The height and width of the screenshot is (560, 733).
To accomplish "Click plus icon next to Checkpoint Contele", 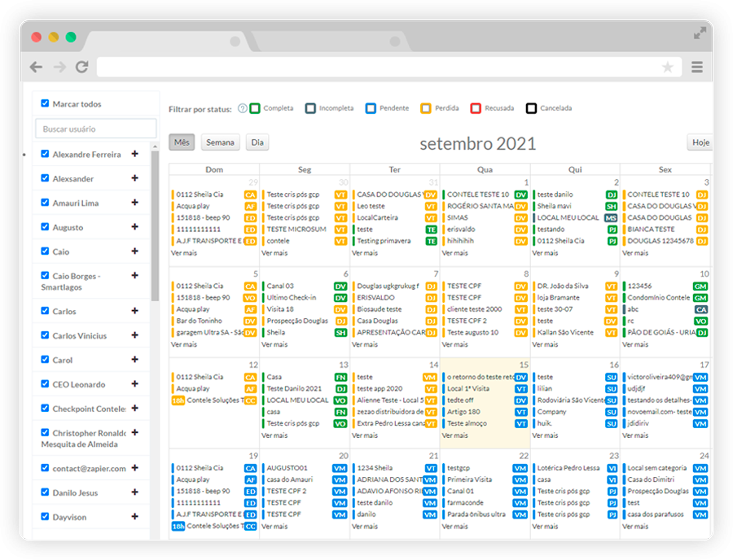I will [134, 408].
